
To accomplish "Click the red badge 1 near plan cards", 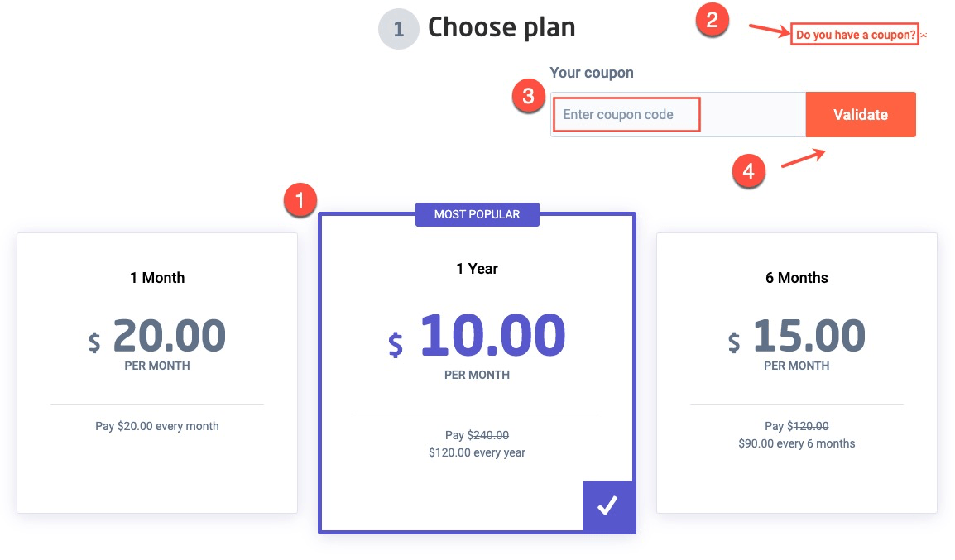I will pos(300,199).
